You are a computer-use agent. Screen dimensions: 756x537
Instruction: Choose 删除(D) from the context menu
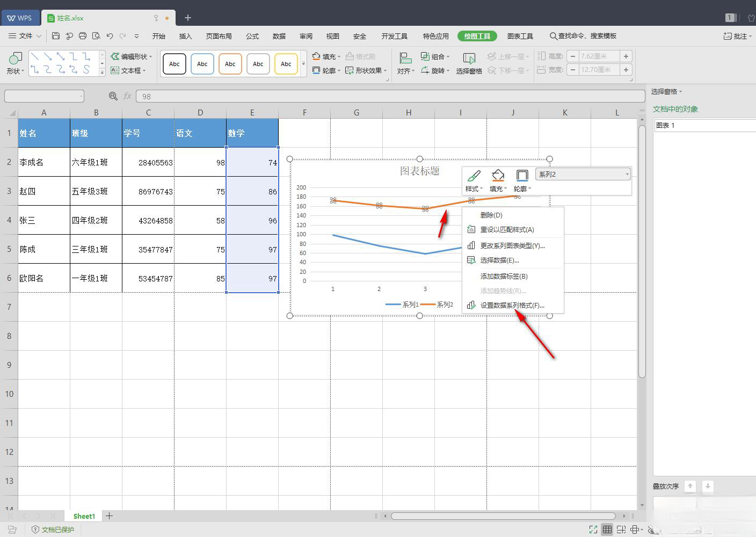[513, 215]
